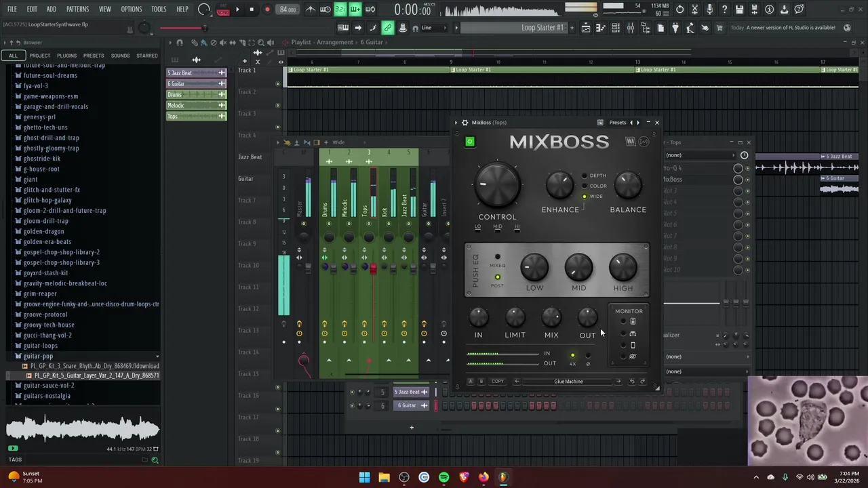
Task: Select the B preset slot button
Action: pos(480,382)
